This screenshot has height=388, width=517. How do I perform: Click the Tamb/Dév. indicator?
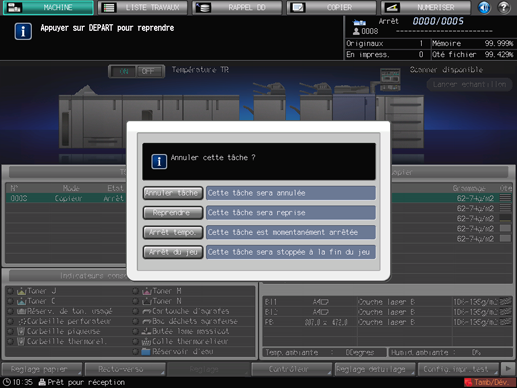click(489, 382)
